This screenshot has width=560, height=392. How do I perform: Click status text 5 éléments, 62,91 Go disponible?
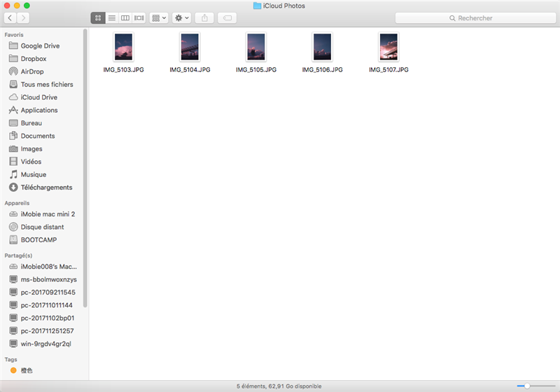(279, 386)
